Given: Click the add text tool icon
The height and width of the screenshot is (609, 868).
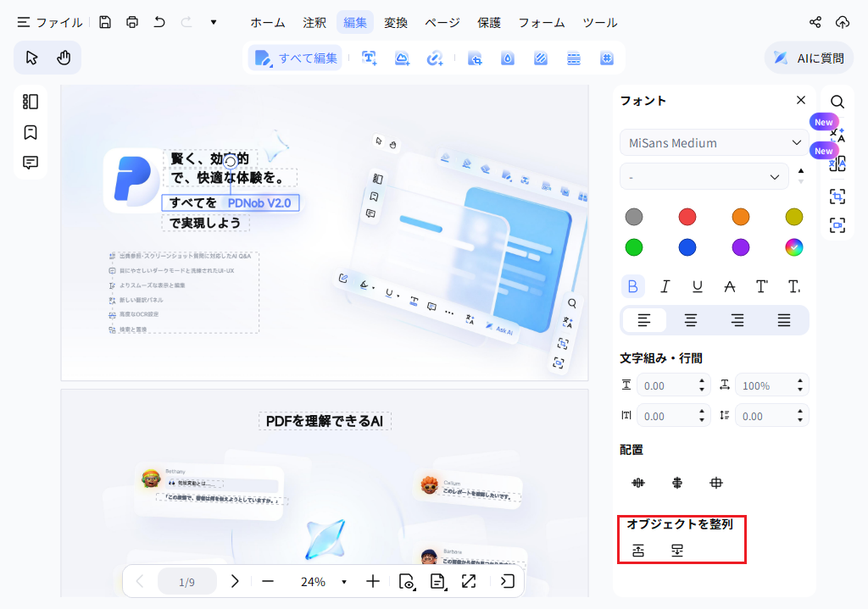Looking at the screenshot, I should [370, 58].
